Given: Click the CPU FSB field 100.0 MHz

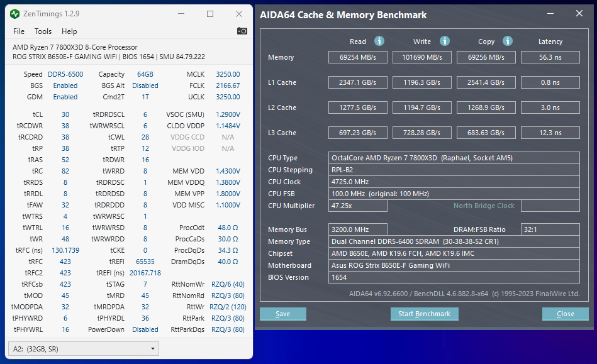Looking at the screenshot, I should pyautogui.click(x=454, y=194).
